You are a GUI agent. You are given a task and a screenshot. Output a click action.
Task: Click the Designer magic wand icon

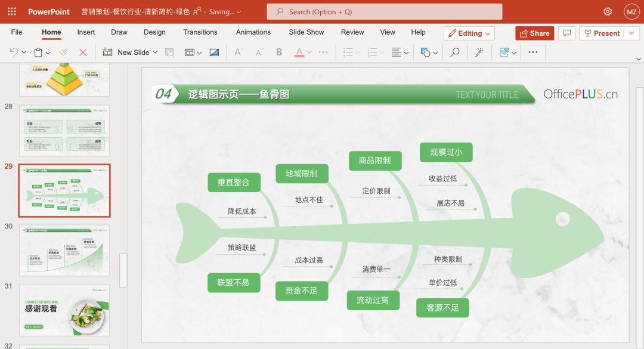pyautogui.click(x=479, y=52)
